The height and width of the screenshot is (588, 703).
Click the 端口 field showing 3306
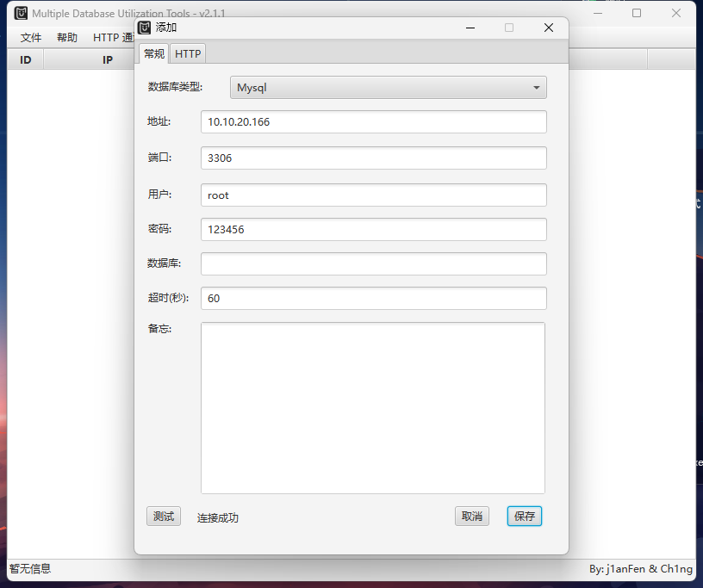pos(373,158)
